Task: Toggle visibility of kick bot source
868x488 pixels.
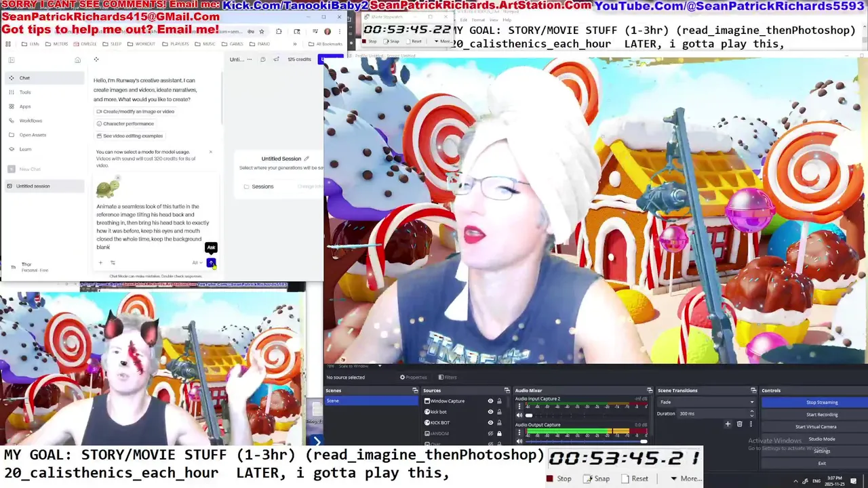Action: [490, 412]
